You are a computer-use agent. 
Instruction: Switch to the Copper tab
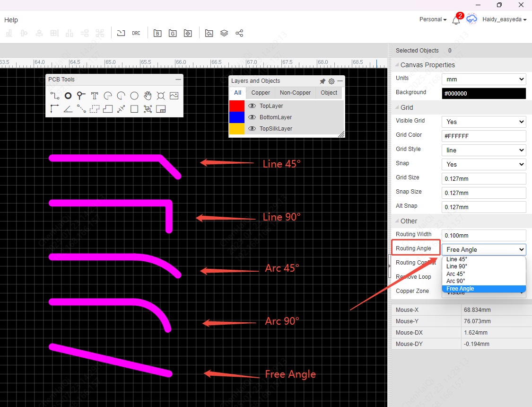pos(261,93)
